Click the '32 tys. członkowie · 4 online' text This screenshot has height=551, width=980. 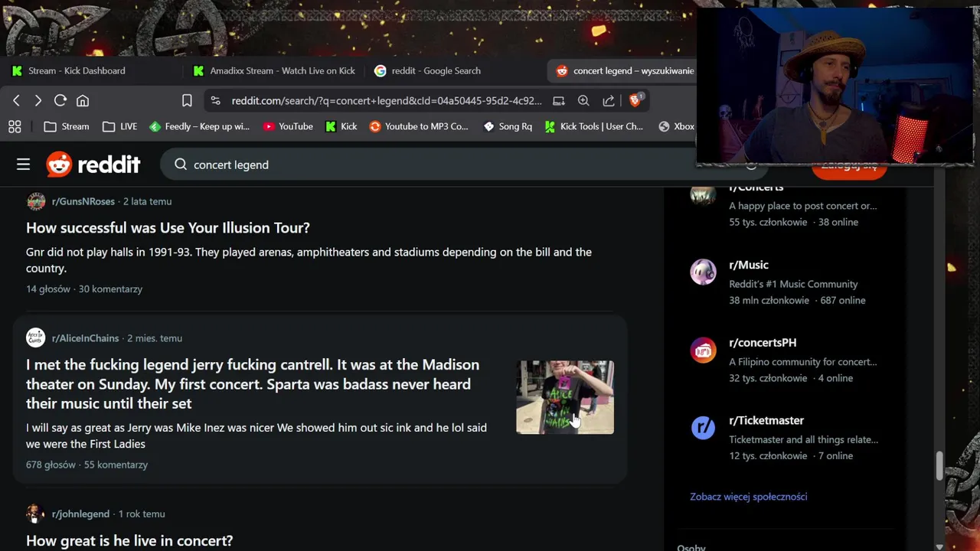click(x=789, y=378)
